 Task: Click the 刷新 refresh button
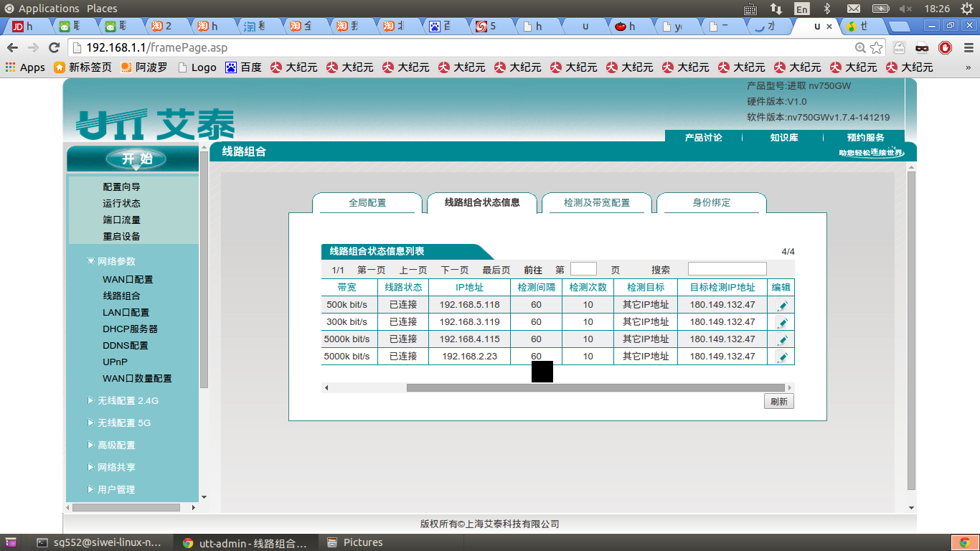[779, 401]
